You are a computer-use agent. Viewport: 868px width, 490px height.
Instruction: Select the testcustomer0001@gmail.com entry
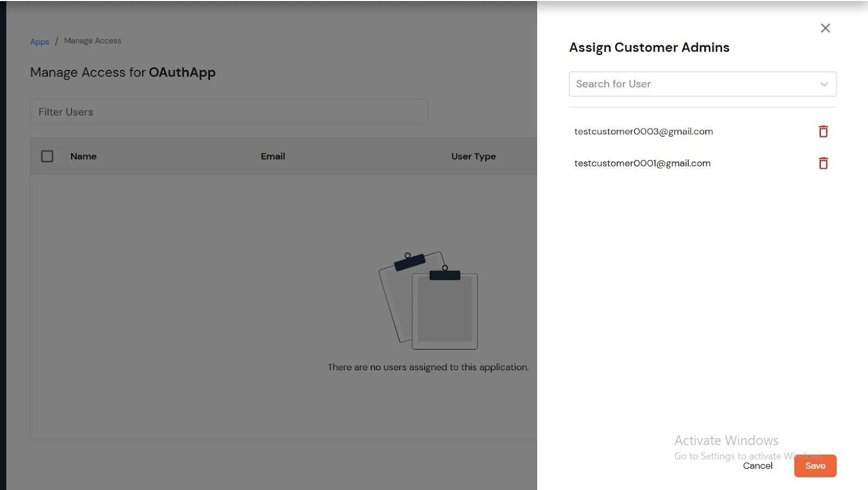tap(642, 163)
